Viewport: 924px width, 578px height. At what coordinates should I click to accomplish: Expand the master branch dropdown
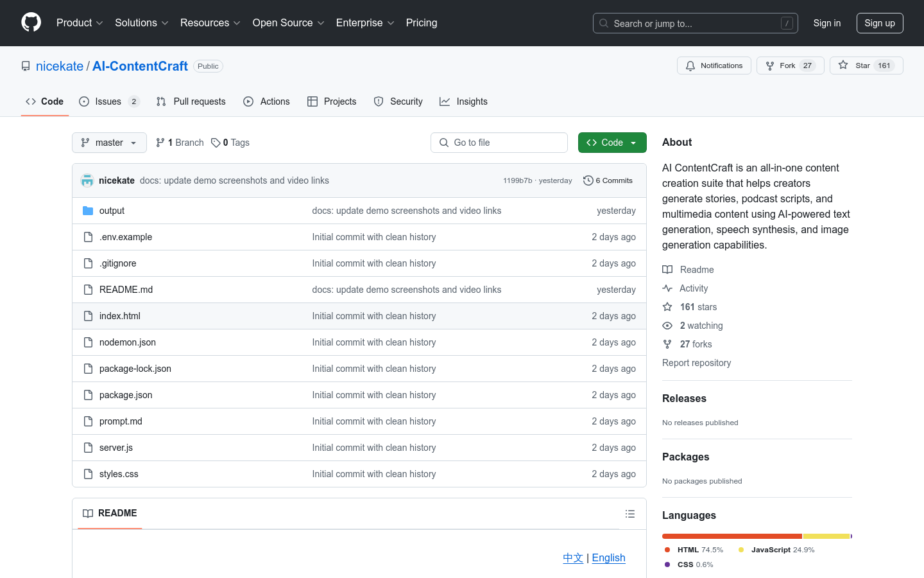point(109,143)
